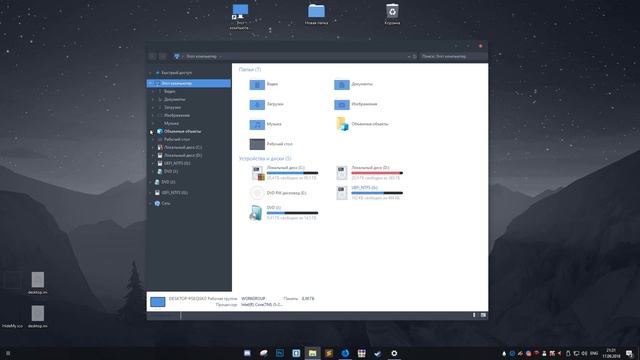Select Загрузки in navigation tree
The image size is (640, 360).
point(172,107)
